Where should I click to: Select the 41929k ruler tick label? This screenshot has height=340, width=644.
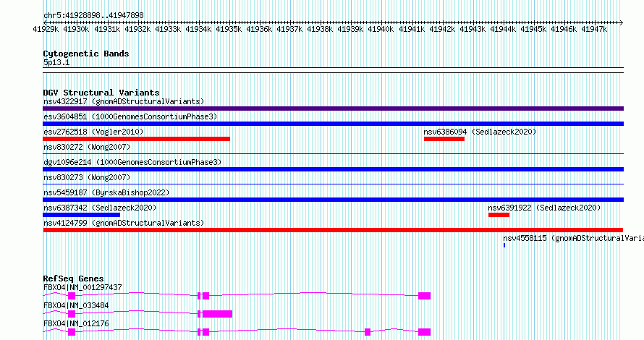point(46,29)
